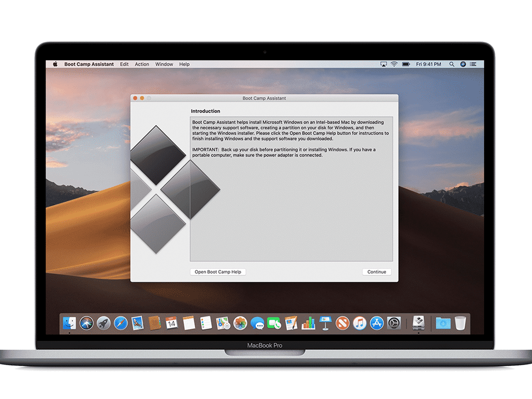Open the Edit menu
Image resolution: width=532 pixels, height=399 pixels.
pyautogui.click(x=125, y=64)
